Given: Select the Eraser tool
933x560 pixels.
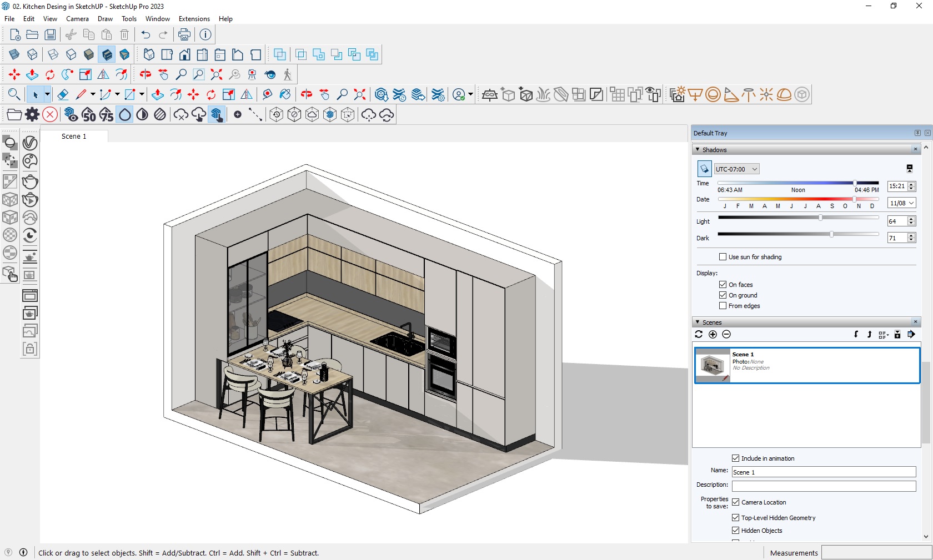Looking at the screenshot, I should (x=63, y=94).
